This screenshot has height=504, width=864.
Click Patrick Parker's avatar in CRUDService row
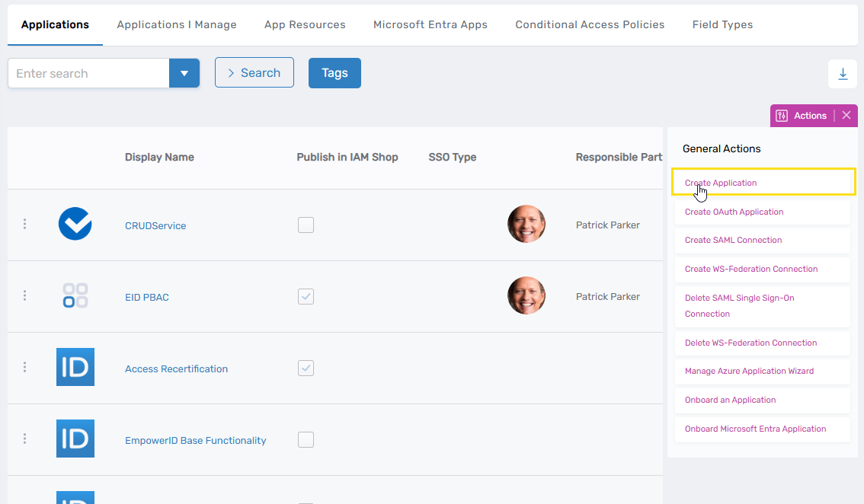tap(526, 225)
